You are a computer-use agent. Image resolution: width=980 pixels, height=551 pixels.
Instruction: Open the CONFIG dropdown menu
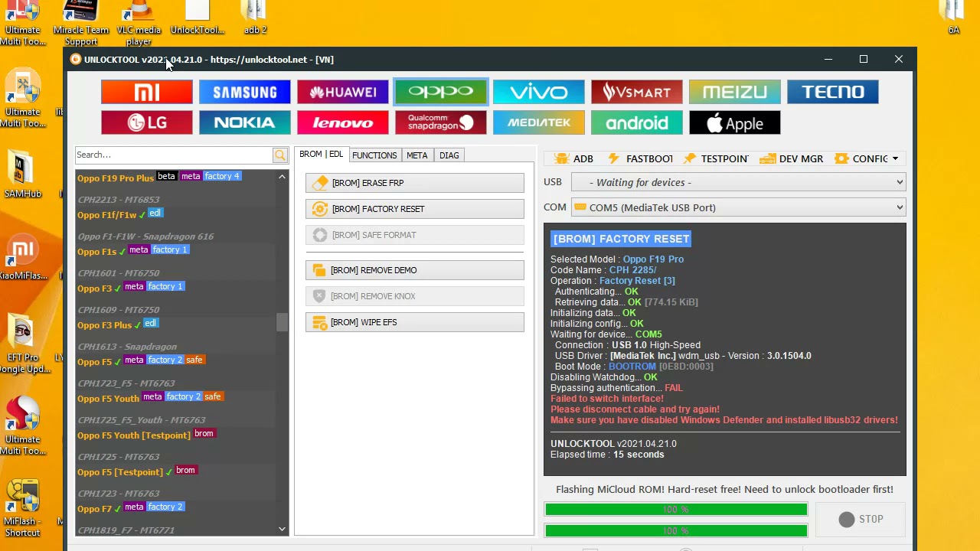click(866, 158)
